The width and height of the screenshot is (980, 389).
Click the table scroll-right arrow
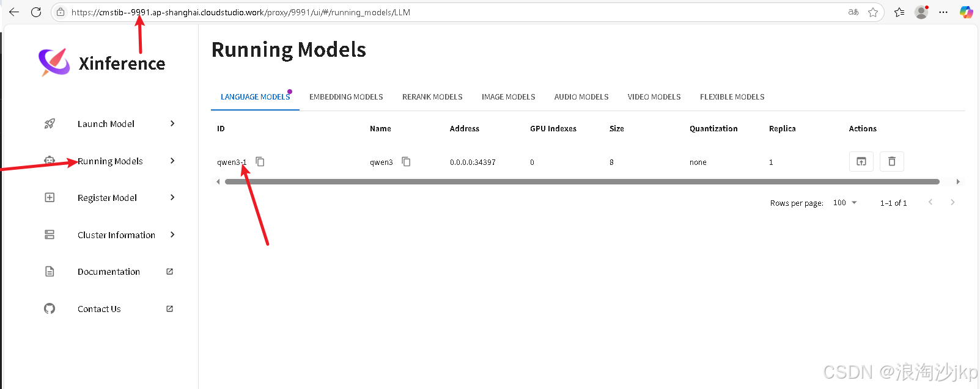(x=958, y=181)
